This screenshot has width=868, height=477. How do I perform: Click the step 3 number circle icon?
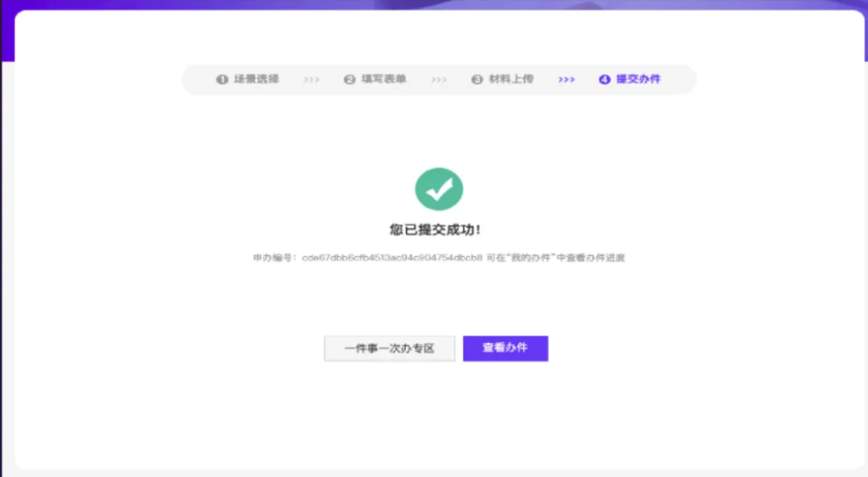477,79
